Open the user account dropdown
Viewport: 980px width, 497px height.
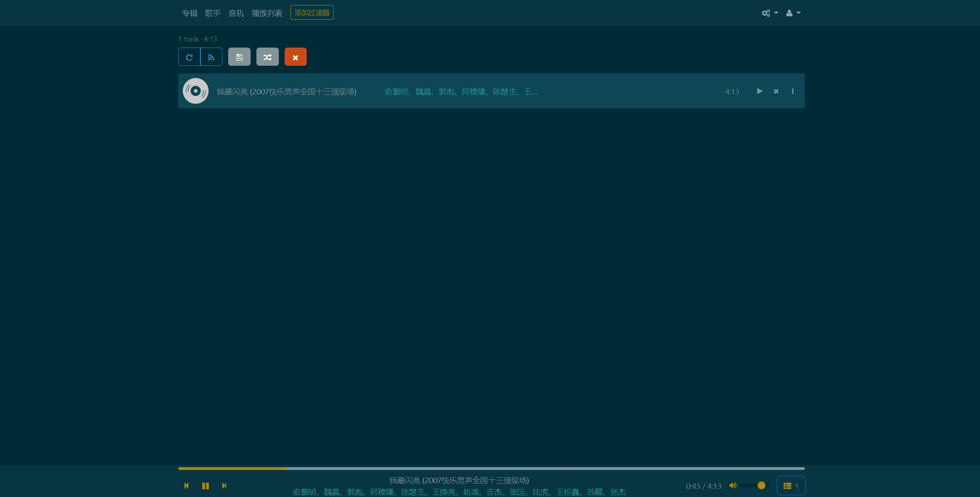point(793,13)
